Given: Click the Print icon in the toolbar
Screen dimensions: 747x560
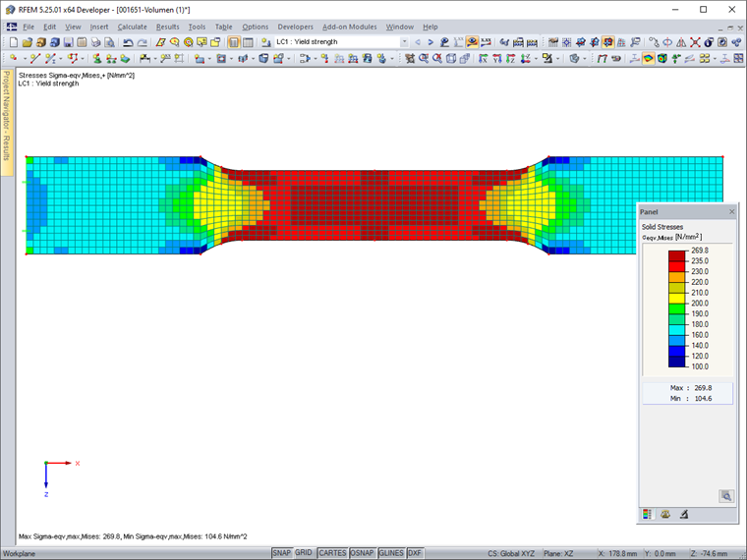Looking at the screenshot, I should 95,42.
